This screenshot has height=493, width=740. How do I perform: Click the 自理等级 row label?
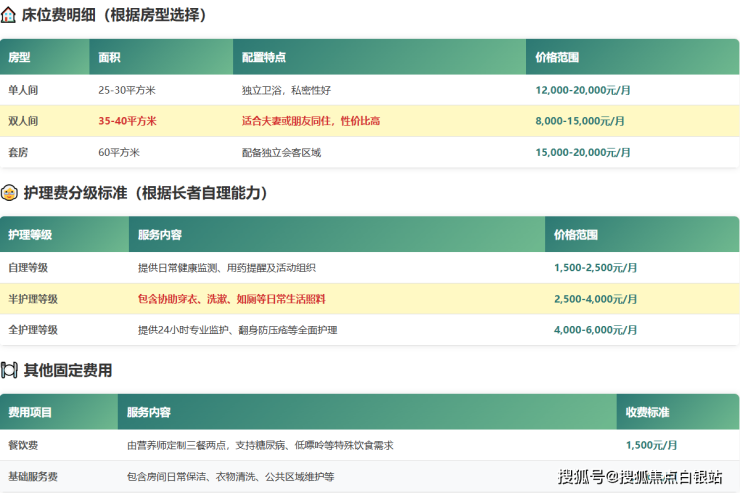28,268
